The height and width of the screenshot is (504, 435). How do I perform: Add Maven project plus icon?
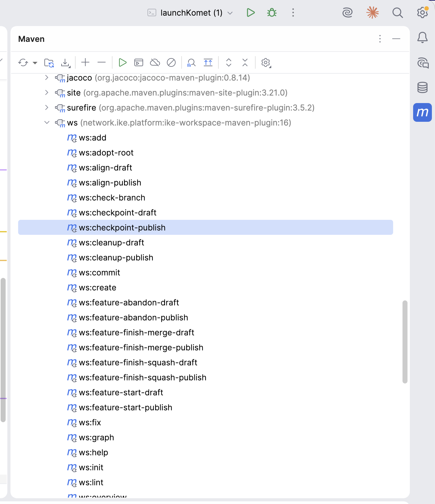pos(85,62)
